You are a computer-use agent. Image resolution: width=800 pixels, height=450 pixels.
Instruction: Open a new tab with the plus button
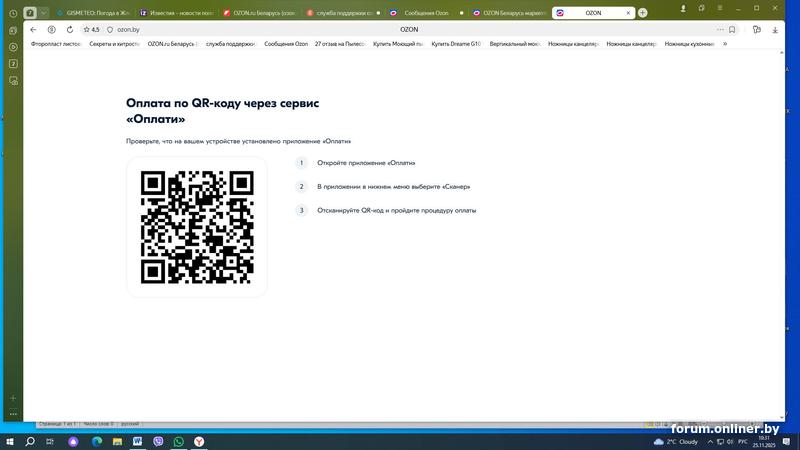point(643,13)
